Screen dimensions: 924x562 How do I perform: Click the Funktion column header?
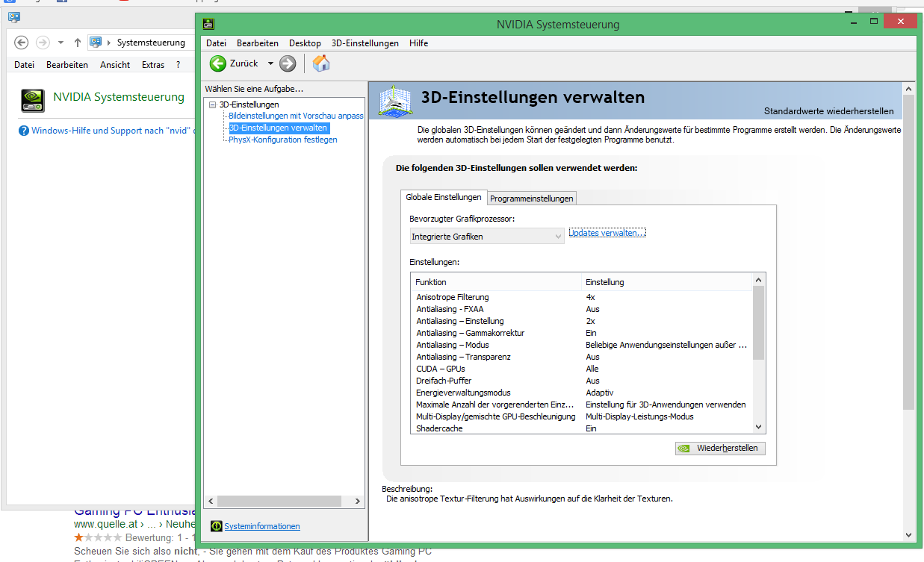tap(496, 282)
